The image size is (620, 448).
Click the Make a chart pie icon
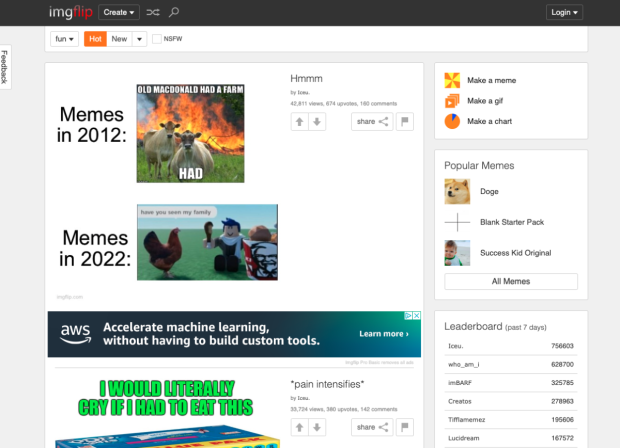click(452, 121)
